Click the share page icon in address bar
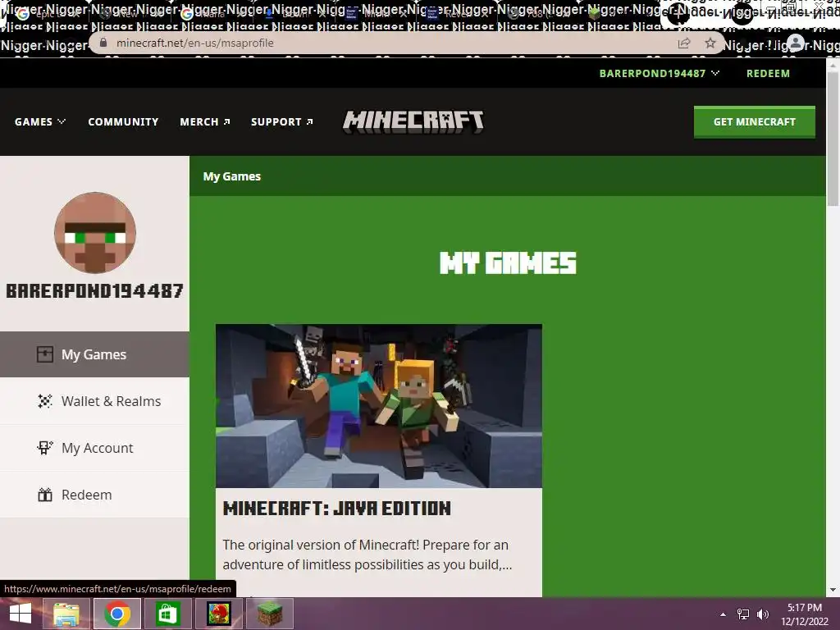This screenshot has height=630, width=840. pos(684,43)
